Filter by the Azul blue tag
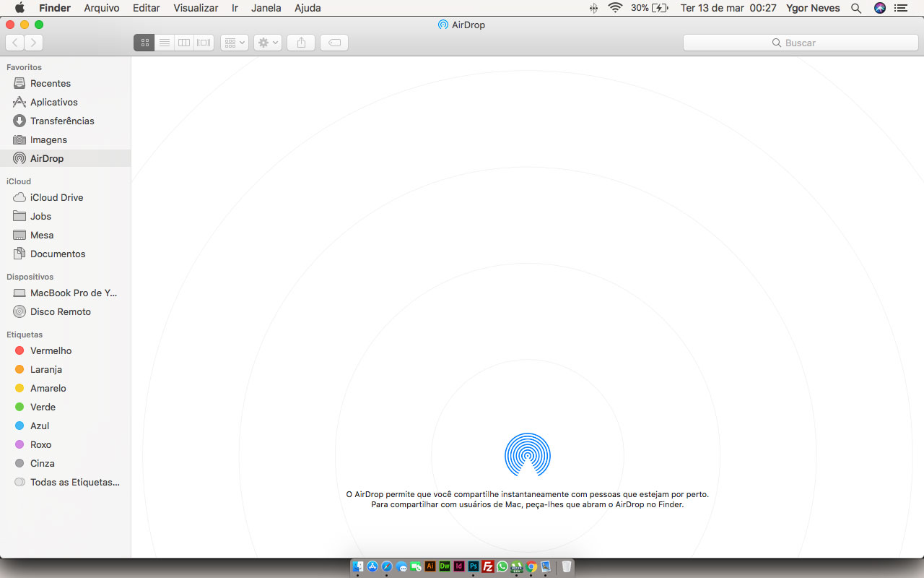Viewport: 924px width, 578px height. point(65,426)
